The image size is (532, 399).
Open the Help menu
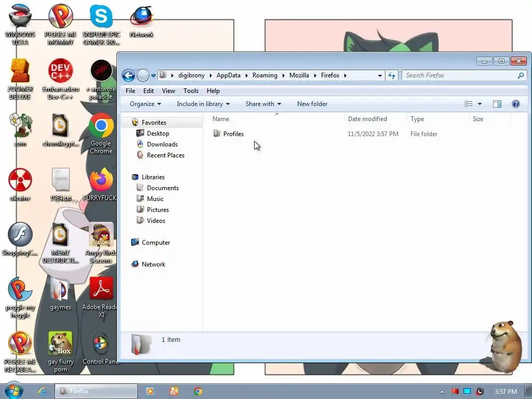pyautogui.click(x=213, y=91)
